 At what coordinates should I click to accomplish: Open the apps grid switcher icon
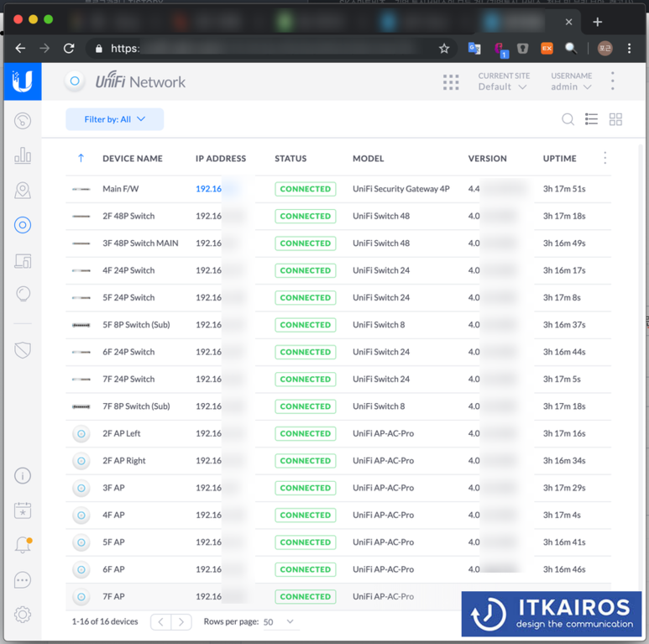[451, 82]
